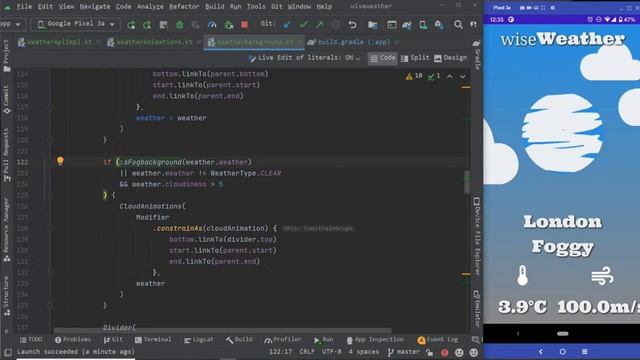This screenshot has height=360, width=640.
Task: Click the sad face feedback icon
Action: coord(473,352)
